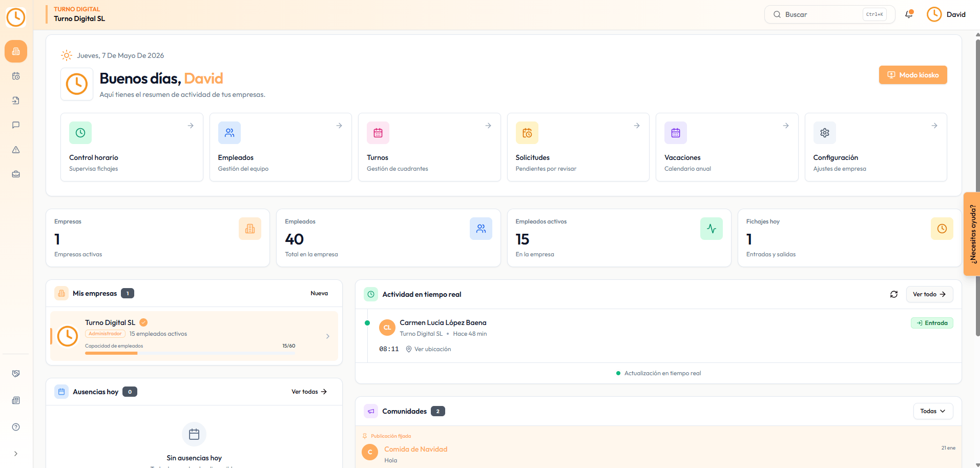
Task: Open the help question mark icon in the sidebar
Action: (16, 427)
